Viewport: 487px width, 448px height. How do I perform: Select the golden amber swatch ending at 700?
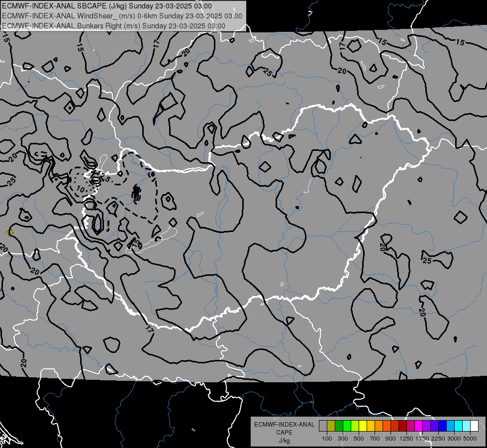(371, 426)
